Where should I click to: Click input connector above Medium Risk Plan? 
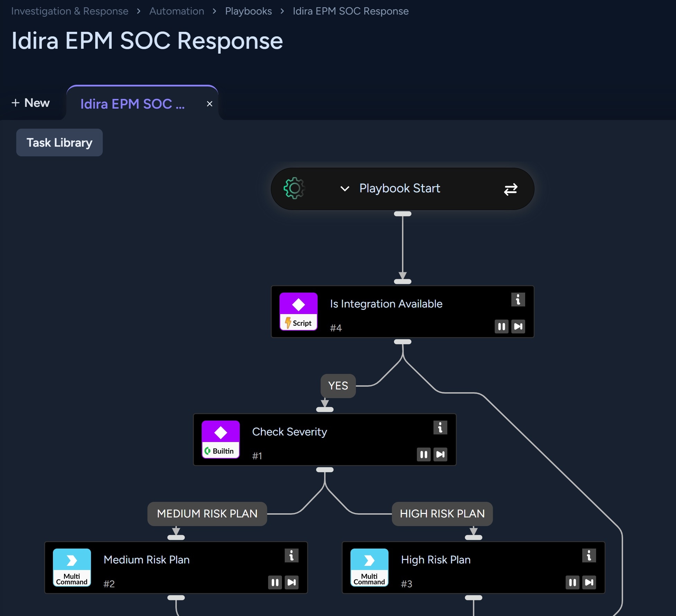coord(176,537)
